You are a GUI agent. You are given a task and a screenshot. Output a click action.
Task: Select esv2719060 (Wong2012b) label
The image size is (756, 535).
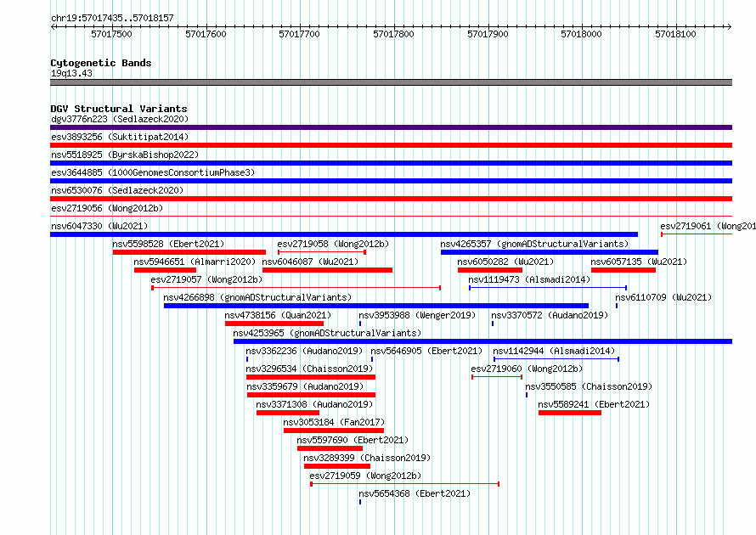[527, 369]
